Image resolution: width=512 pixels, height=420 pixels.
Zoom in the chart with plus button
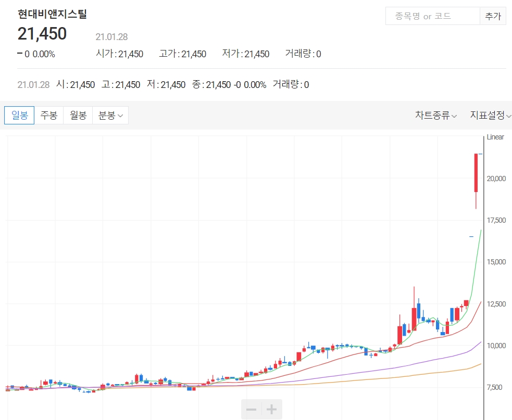(x=272, y=409)
